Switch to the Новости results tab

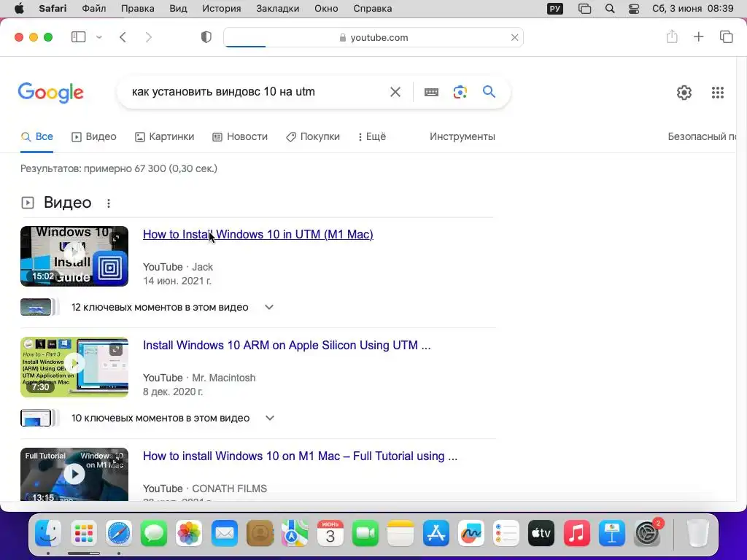coord(240,136)
